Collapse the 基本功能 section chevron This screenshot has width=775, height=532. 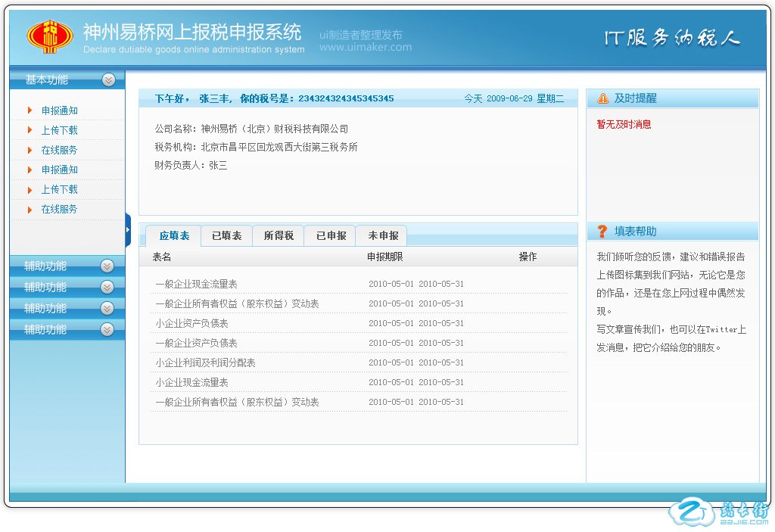tap(108, 79)
